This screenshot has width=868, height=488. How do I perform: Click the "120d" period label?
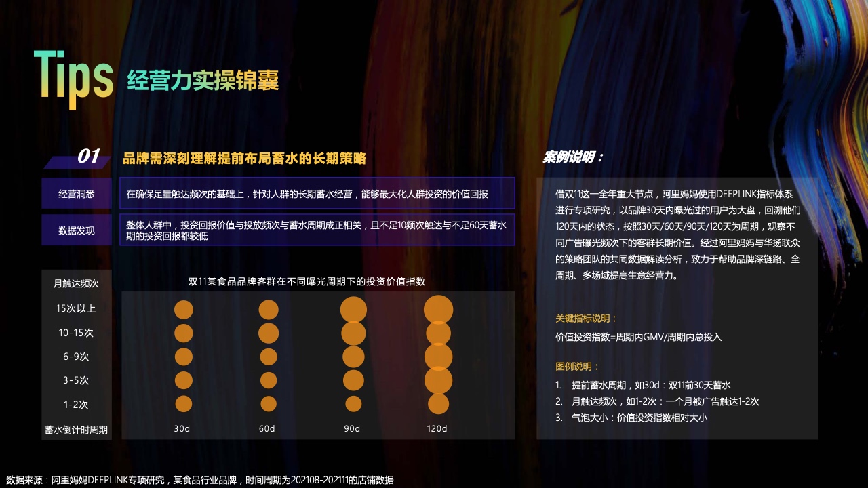point(437,429)
